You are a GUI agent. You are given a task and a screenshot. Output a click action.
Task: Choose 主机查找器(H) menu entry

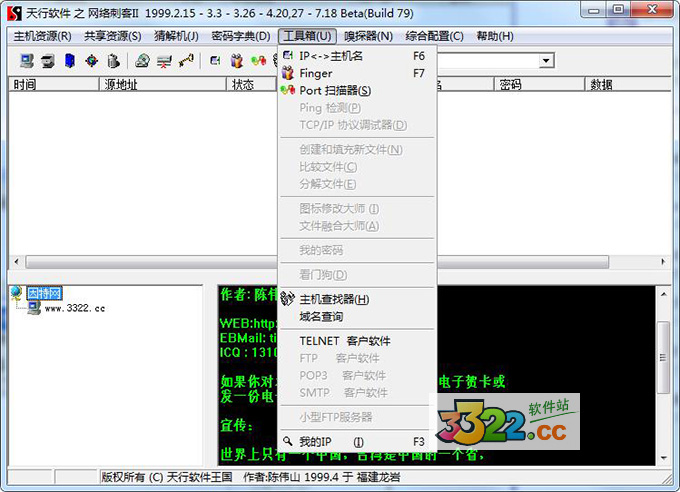[x=356, y=299]
